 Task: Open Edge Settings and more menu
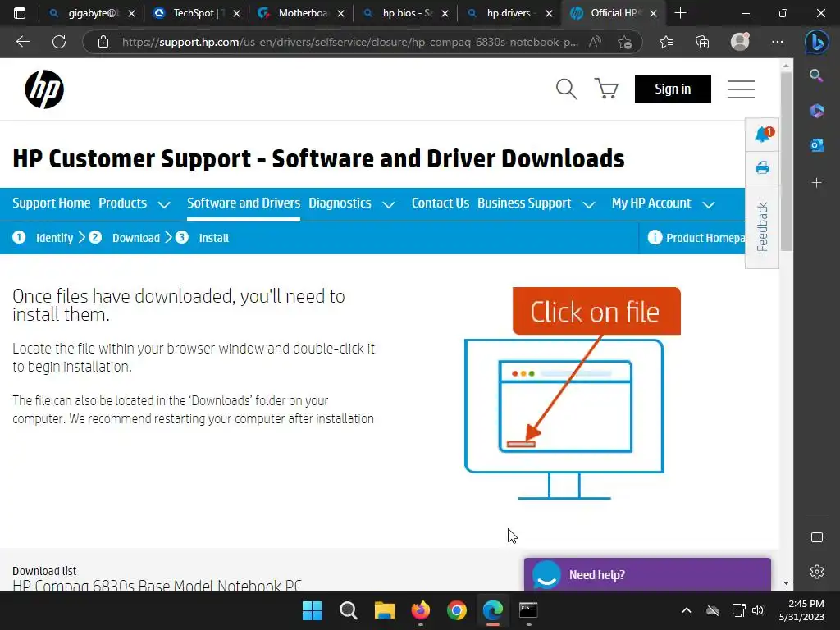coord(778,42)
